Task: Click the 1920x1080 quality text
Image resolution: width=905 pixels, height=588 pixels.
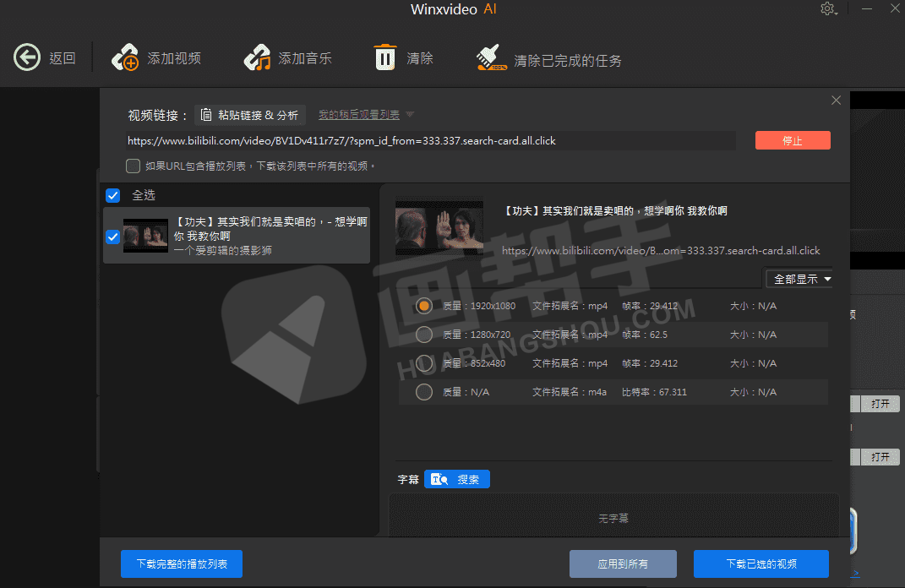Action: tap(479, 306)
